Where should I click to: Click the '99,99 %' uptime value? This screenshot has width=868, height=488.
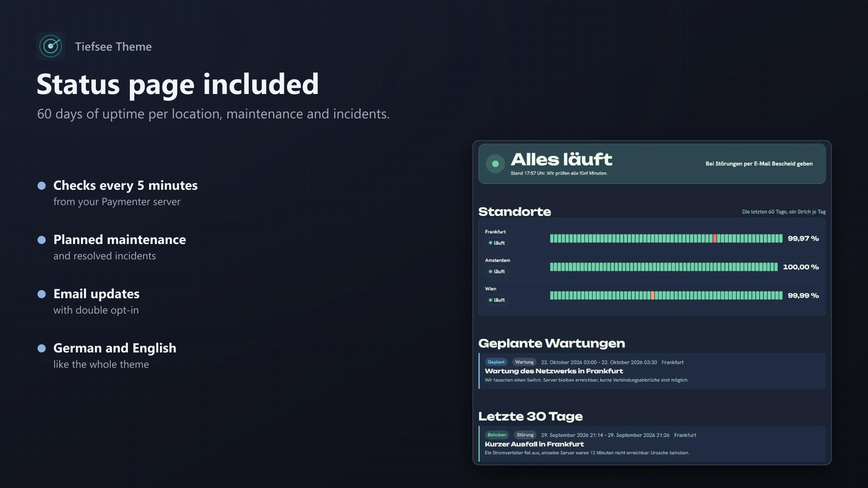[x=803, y=296]
